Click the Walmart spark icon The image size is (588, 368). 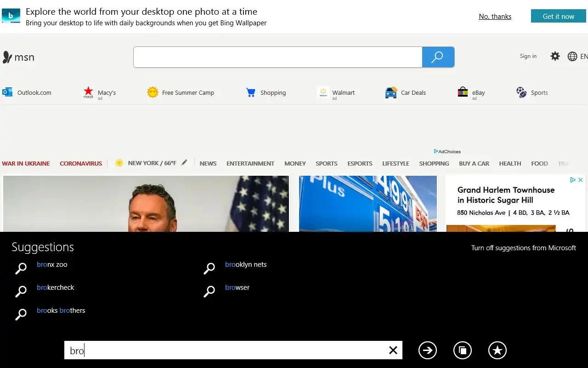coord(323,92)
